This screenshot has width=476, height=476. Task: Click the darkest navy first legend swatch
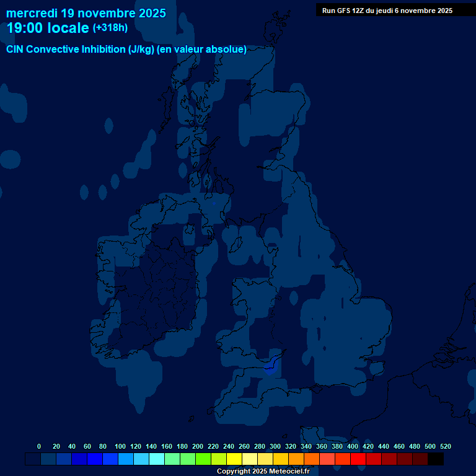click(x=33, y=459)
